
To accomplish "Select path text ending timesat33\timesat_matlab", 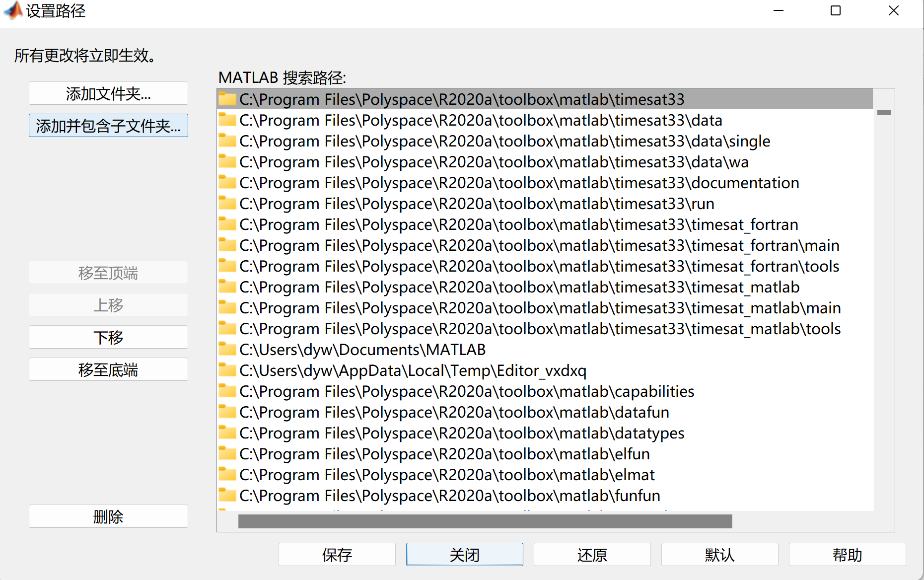I will point(519,287).
